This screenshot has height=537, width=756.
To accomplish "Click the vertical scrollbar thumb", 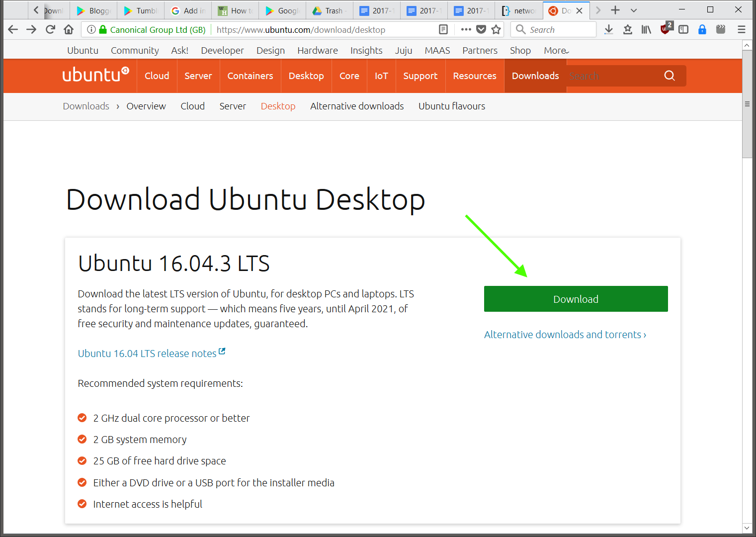I will point(747,104).
